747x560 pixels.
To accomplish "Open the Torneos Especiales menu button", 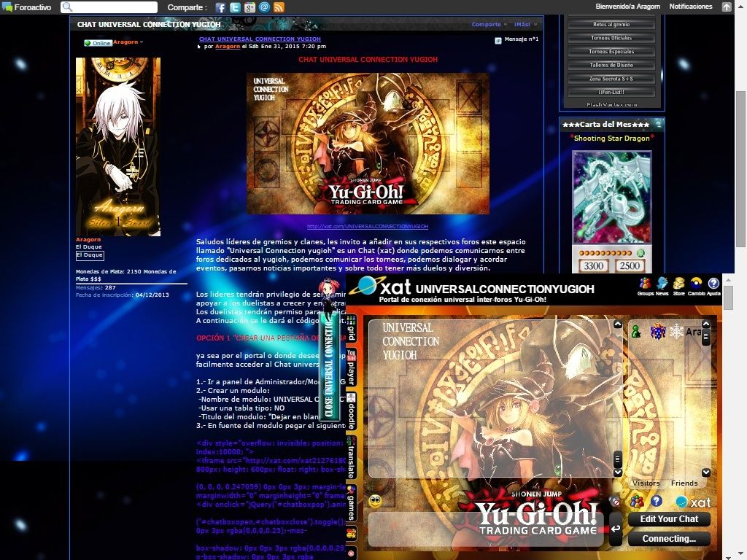I will (x=611, y=52).
